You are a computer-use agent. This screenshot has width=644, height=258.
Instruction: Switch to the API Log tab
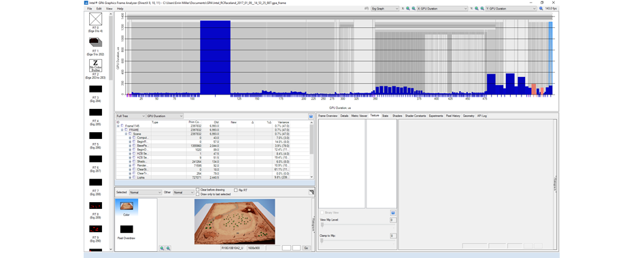(x=481, y=116)
